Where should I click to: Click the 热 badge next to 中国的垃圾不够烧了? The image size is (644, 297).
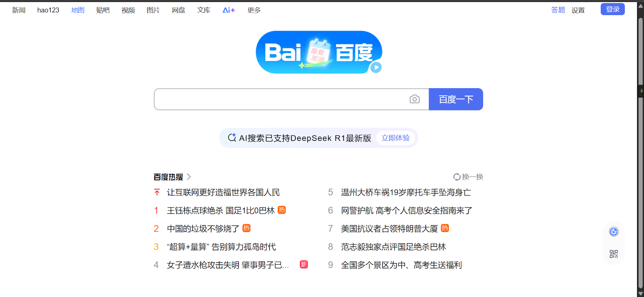pyautogui.click(x=246, y=228)
